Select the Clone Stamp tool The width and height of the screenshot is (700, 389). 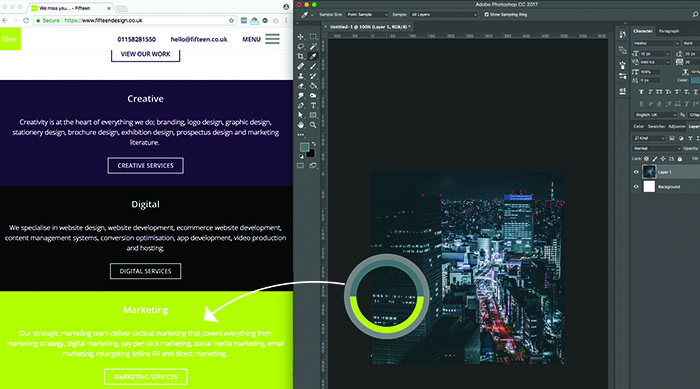click(x=301, y=76)
